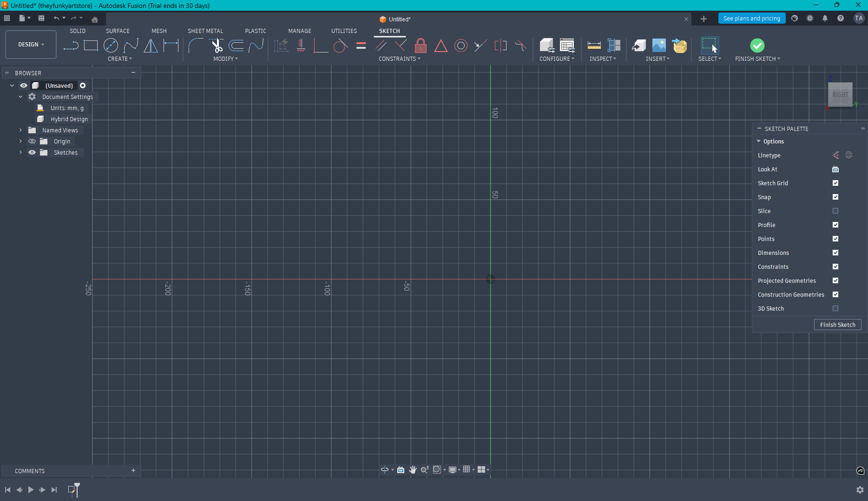868x501 pixels.
Task: Apply the Midpoint triangle constraint
Action: pos(441,46)
